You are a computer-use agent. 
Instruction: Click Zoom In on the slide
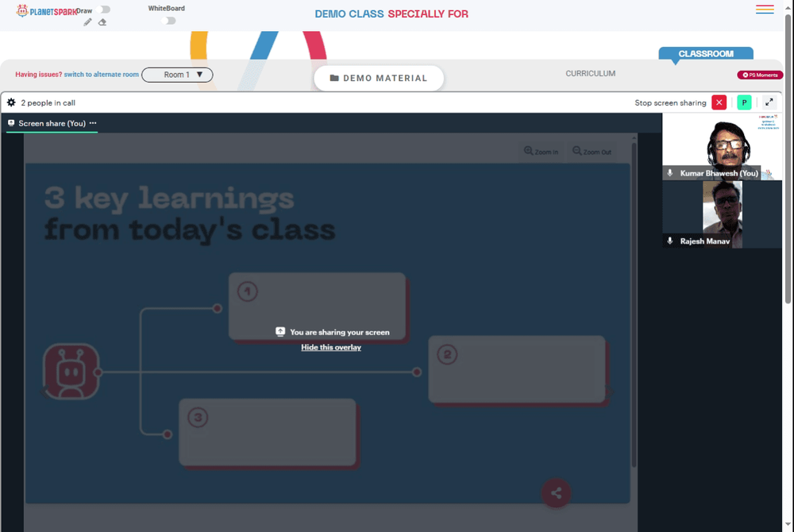click(x=541, y=152)
